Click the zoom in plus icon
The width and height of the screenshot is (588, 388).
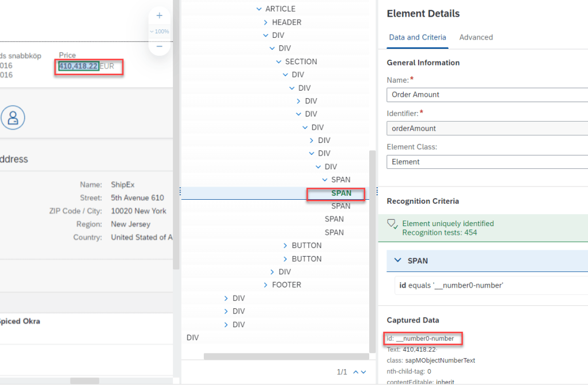point(159,15)
